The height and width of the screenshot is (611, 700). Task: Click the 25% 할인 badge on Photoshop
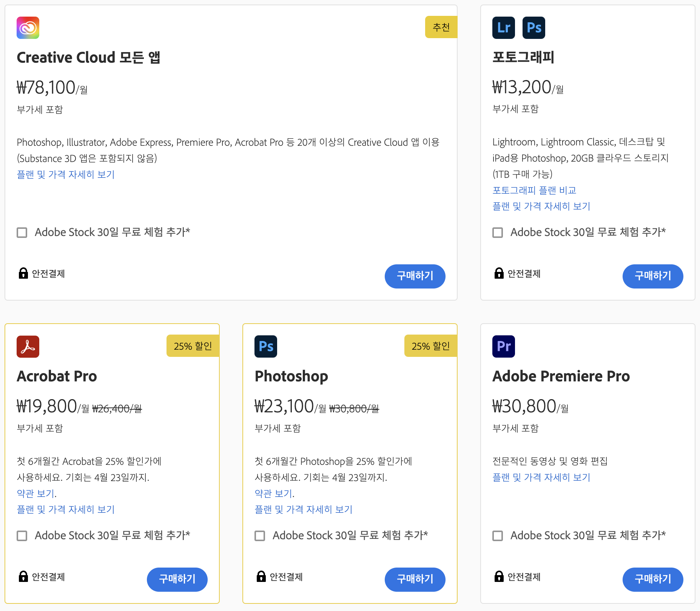pos(431,346)
